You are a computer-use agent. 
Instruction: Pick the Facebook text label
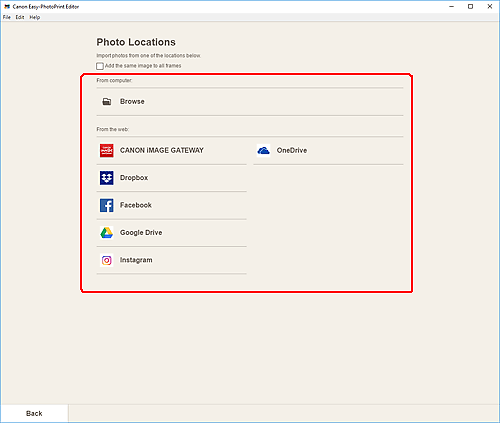136,205
